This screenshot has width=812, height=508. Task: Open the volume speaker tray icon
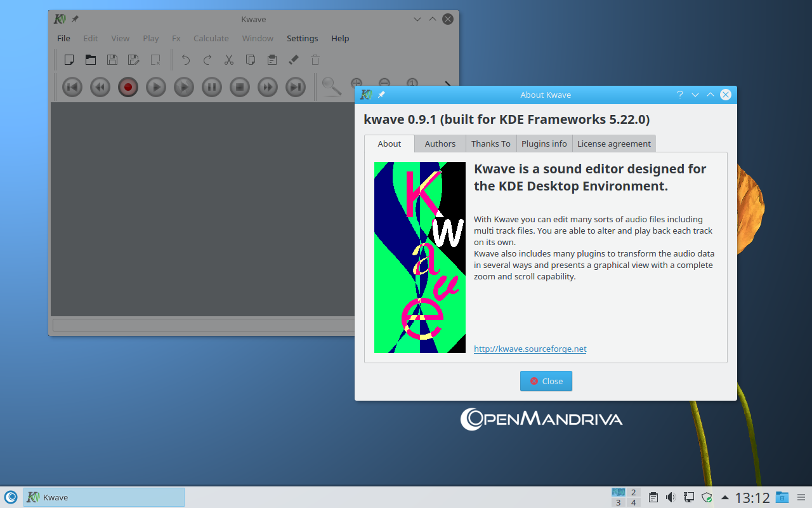(x=671, y=497)
